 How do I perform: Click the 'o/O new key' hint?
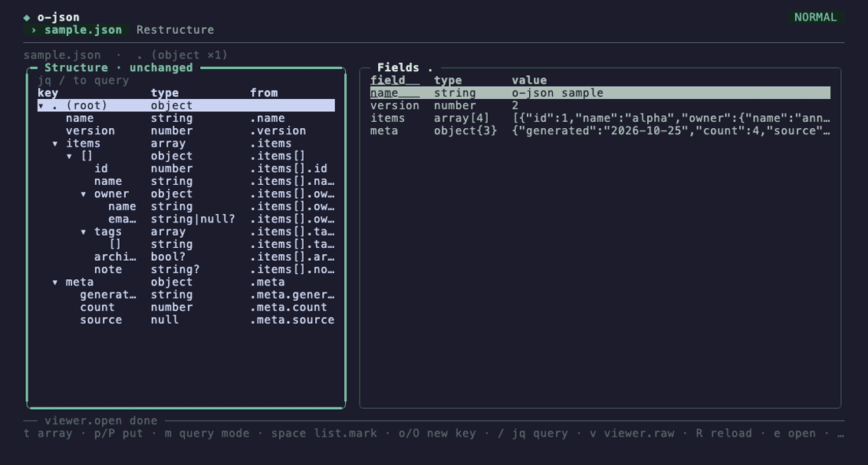tap(437, 434)
